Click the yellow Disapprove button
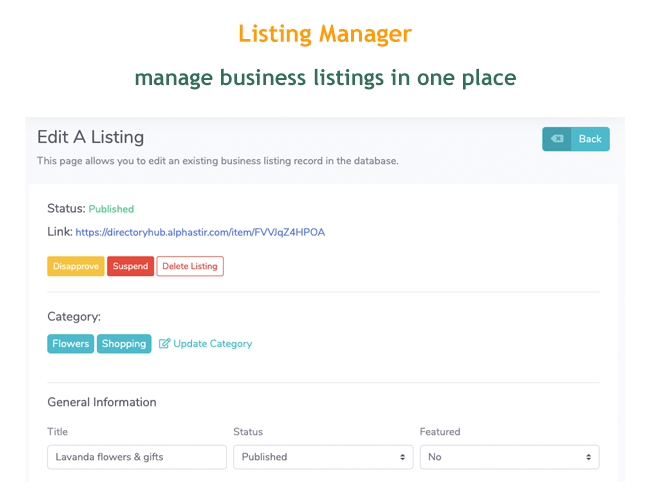This screenshot has height=490, width=650. coord(75,266)
